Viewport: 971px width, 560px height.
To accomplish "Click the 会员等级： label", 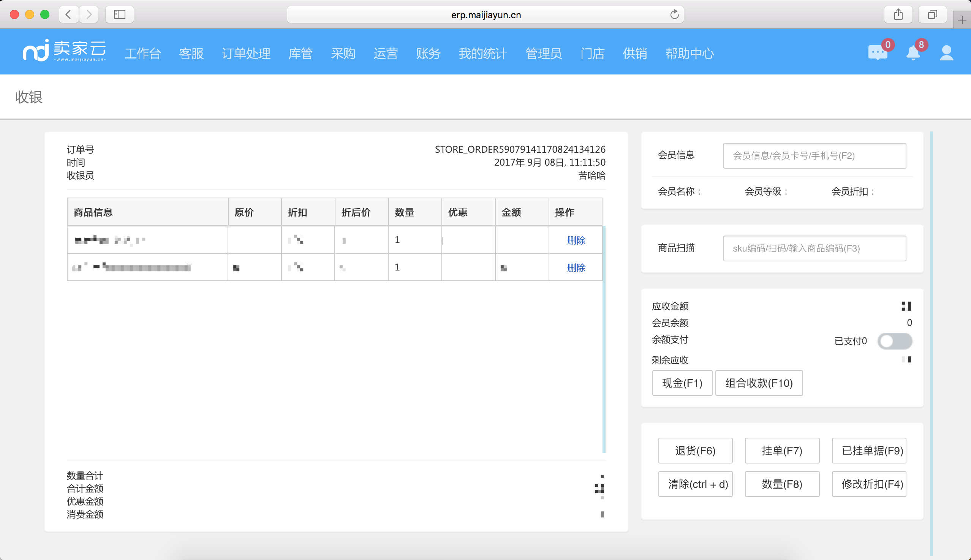I will [766, 191].
